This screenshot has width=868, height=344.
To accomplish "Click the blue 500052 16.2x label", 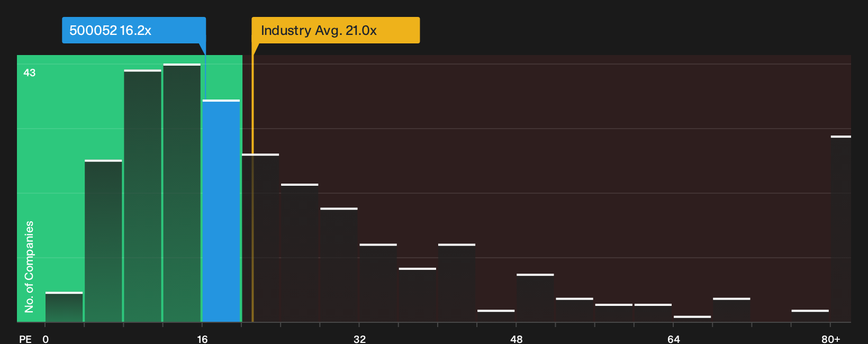I will (x=134, y=30).
